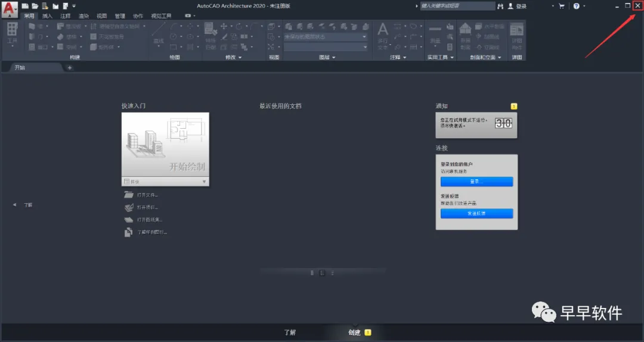The image size is (644, 342).
Task: Switch to the 视觉工具 ribbon tab
Action: (161, 16)
